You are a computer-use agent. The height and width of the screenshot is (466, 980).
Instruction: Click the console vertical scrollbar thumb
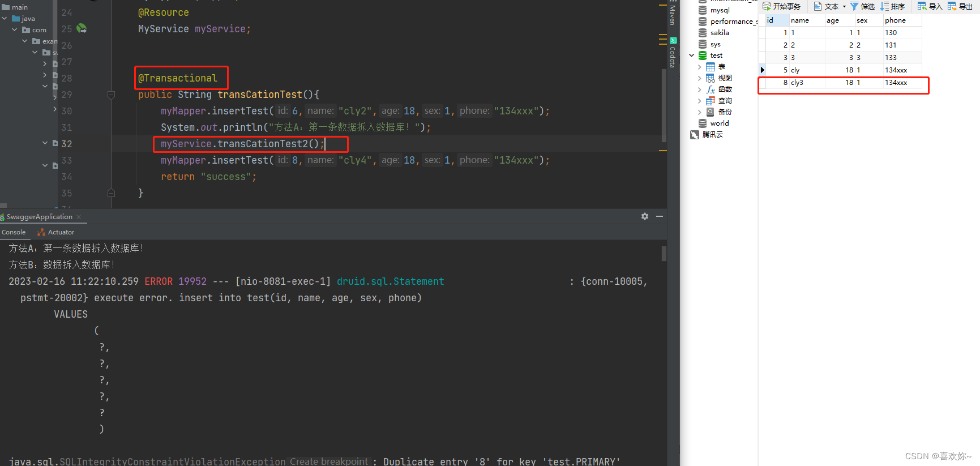coord(664,253)
